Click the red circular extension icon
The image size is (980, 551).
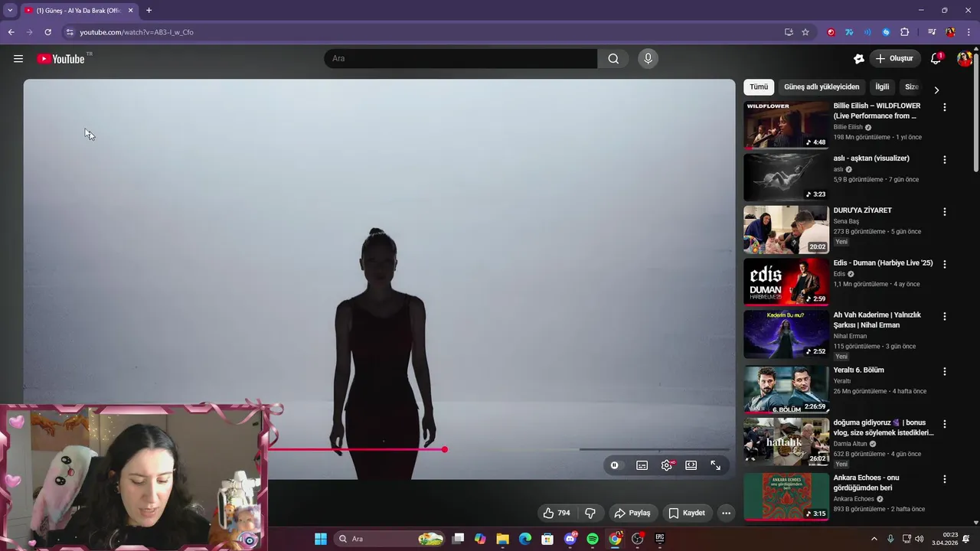[x=831, y=32]
